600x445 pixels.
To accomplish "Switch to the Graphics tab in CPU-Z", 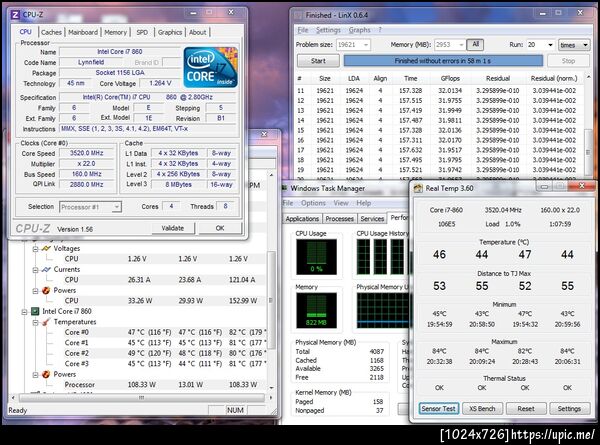I will (x=170, y=33).
